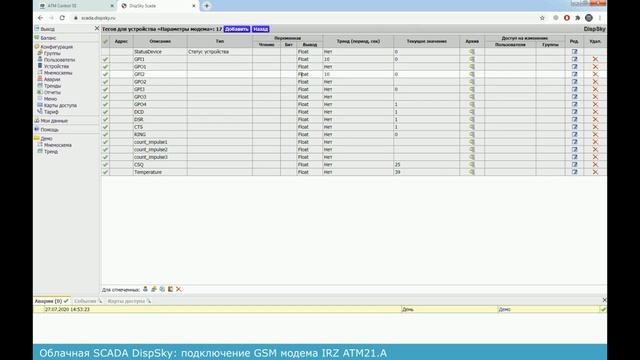Close the bottom alarms panel
Screen dimensions: 640x360
604,300
